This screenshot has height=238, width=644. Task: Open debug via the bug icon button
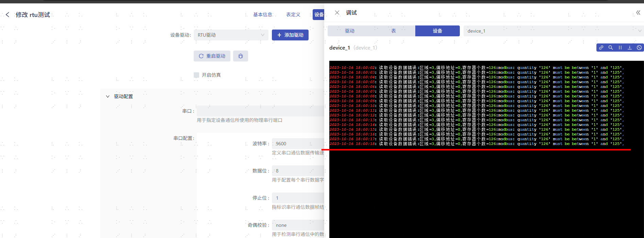point(241,56)
